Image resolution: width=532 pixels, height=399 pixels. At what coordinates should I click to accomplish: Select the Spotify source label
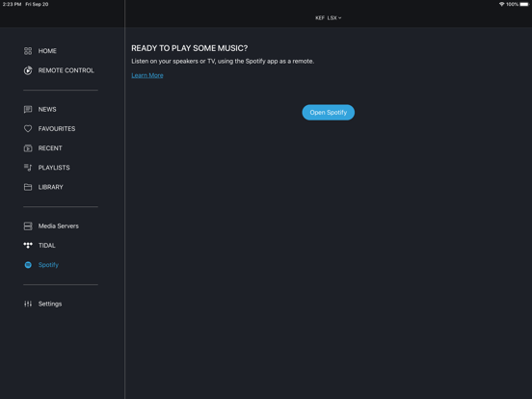tap(48, 265)
